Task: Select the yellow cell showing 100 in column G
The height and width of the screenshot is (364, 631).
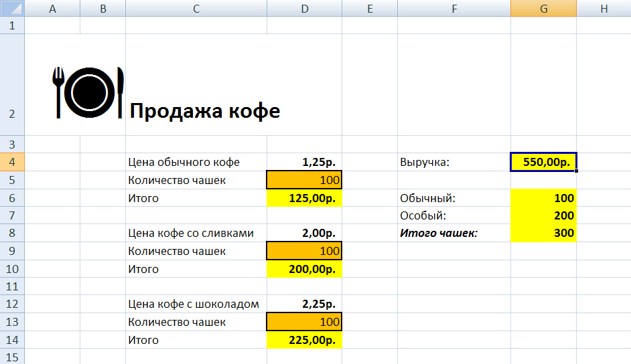Action: pos(544,198)
